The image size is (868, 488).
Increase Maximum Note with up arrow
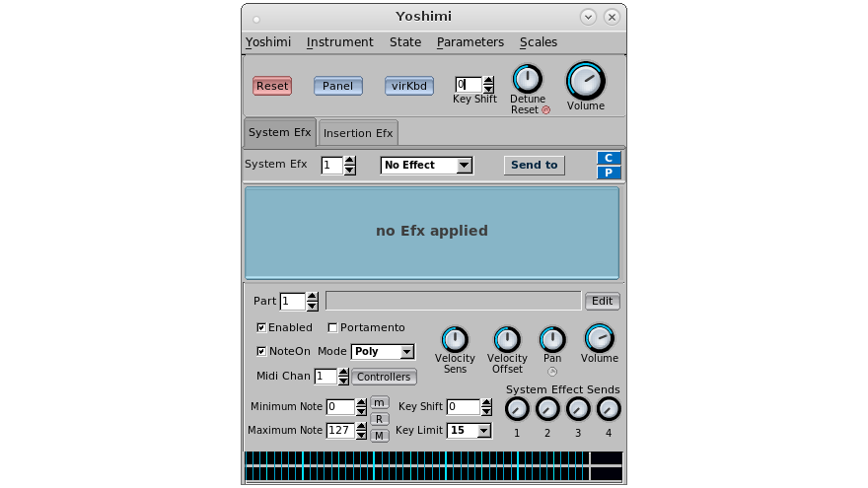[361, 427]
